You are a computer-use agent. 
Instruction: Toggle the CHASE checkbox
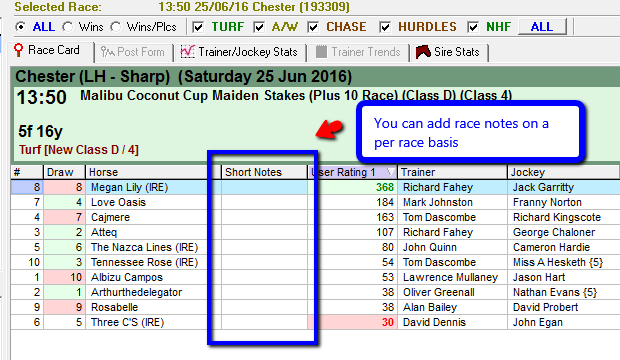(x=313, y=27)
